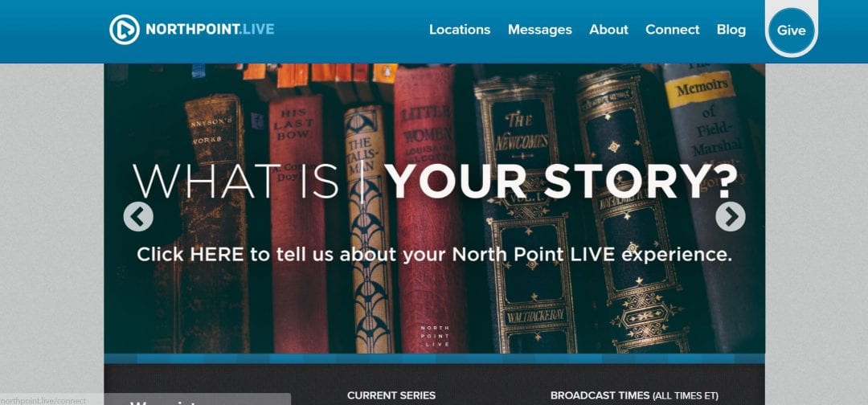Open the NORTHPOINT.LIVE logo text link
The width and height of the screenshot is (868, 405).
tap(210, 29)
